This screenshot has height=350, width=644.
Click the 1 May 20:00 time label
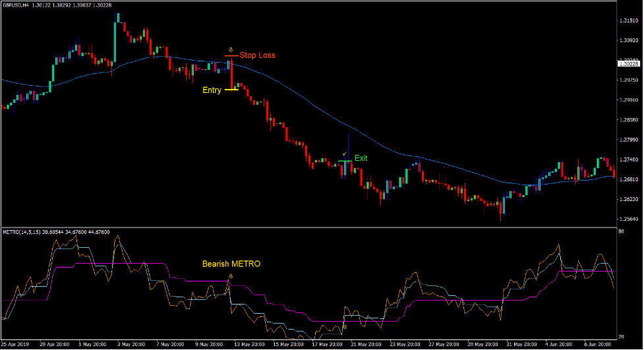pos(92,344)
